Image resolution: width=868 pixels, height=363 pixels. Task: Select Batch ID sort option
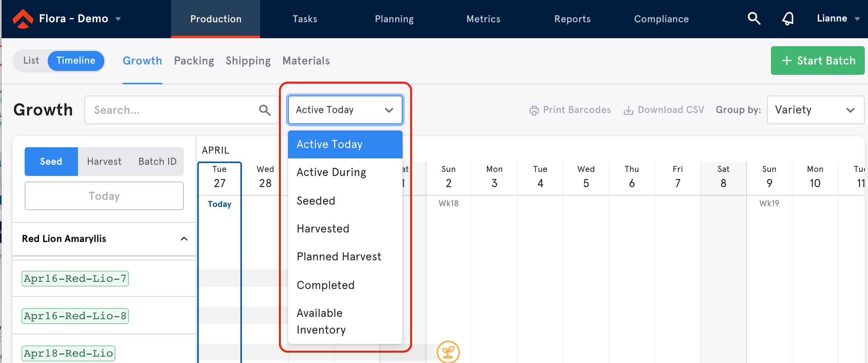pos(158,162)
